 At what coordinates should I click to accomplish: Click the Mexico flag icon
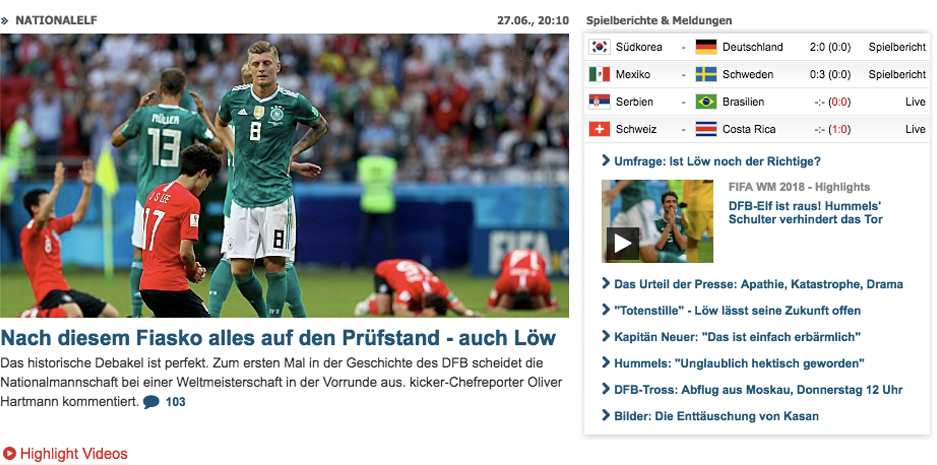click(599, 74)
